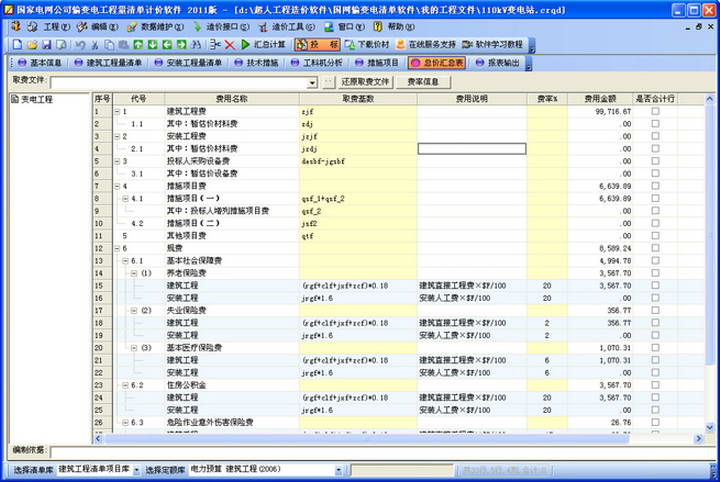This screenshot has height=482, width=720.
Task: Toggle checkbox in row 26 危险作业意外伤害保险费
Action: click(x=655, y=422)
